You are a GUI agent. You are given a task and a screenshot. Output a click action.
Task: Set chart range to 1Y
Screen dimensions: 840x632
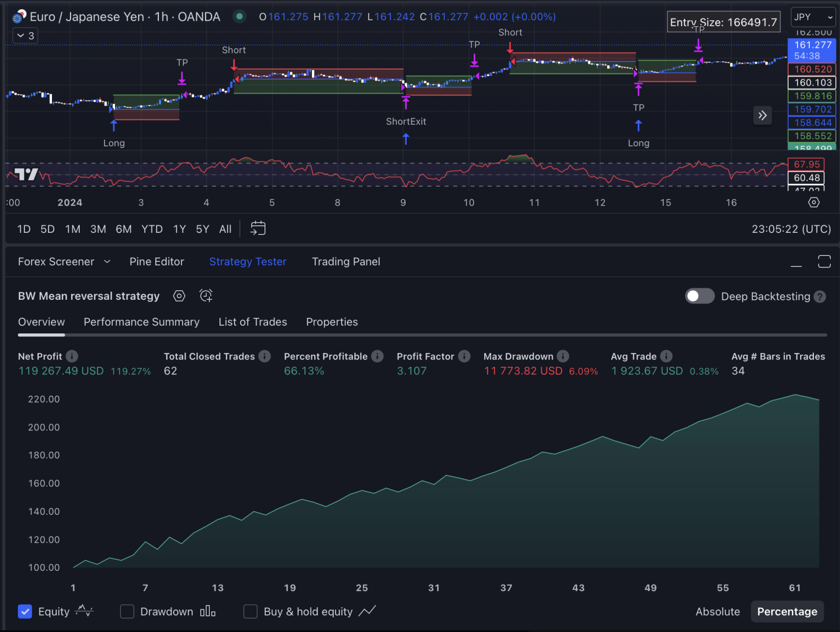pos(179,229)
